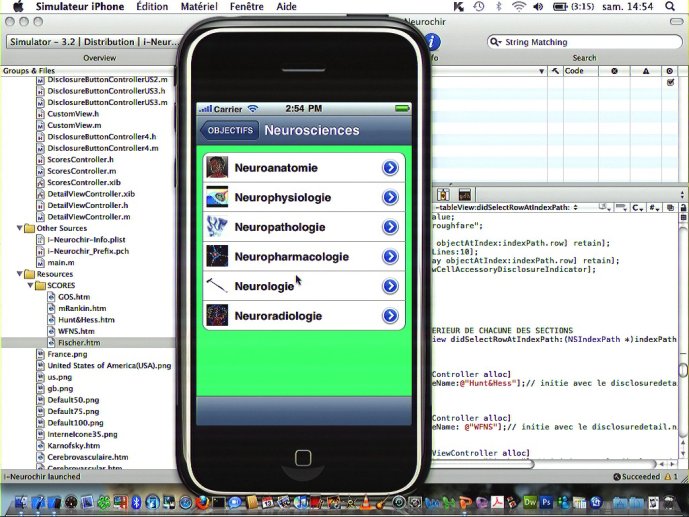Image resolution: width=689 pixels, height=517 pixels.
Task: Click the editor vertical scrollbar thumb
Action: 683,369
